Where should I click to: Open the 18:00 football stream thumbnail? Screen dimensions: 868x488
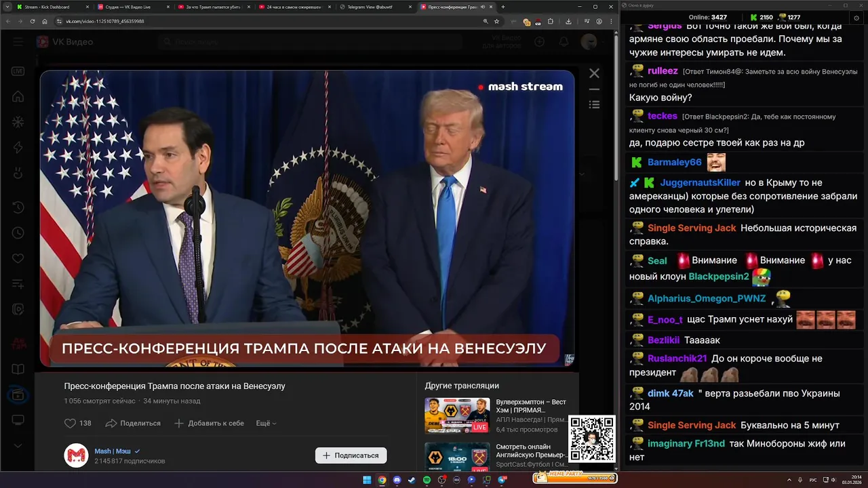tap(457, 457)
